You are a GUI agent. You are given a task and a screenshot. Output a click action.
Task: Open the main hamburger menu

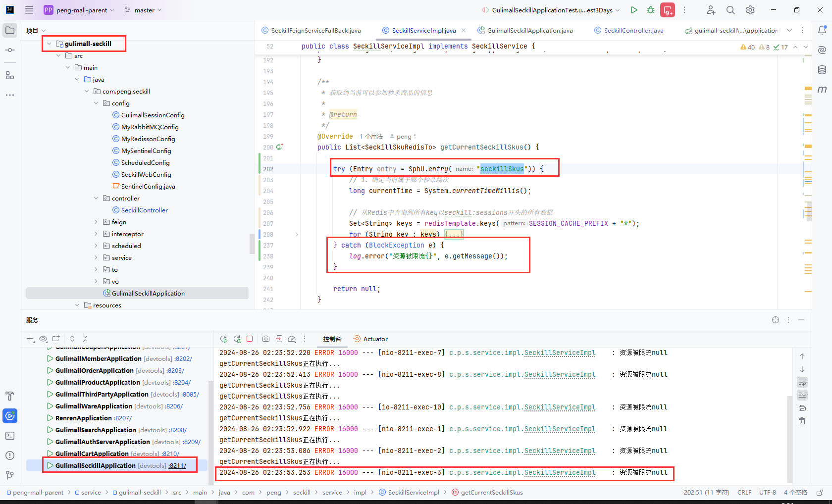pyautogui.click(x=29, y=10)
